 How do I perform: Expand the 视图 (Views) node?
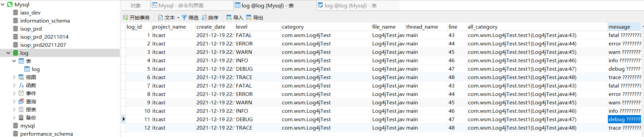click(14, 77)
